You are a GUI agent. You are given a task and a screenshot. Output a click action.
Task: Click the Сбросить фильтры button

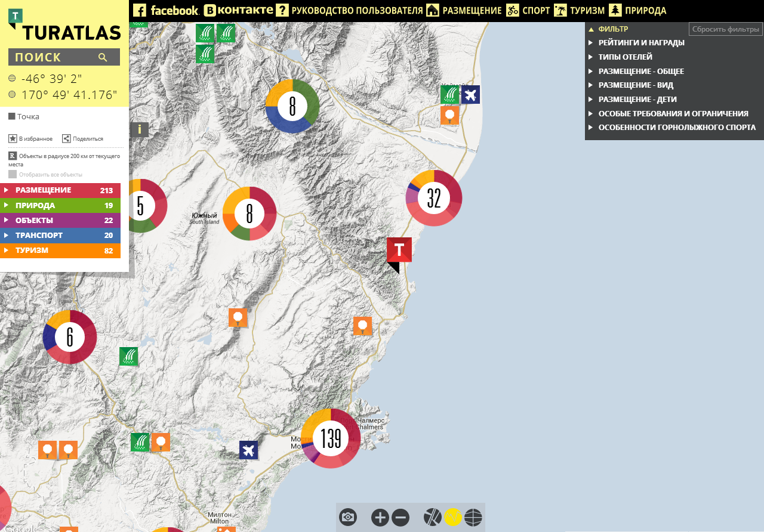pyautogui.click(x=726, y=29)
